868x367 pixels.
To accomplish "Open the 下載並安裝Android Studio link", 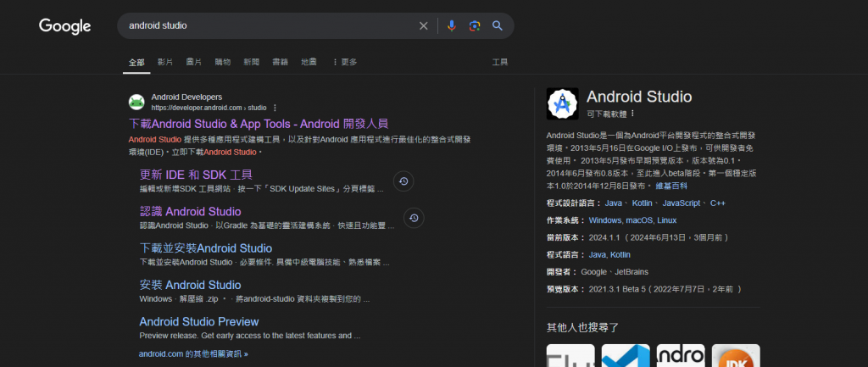I will point(206,248).
